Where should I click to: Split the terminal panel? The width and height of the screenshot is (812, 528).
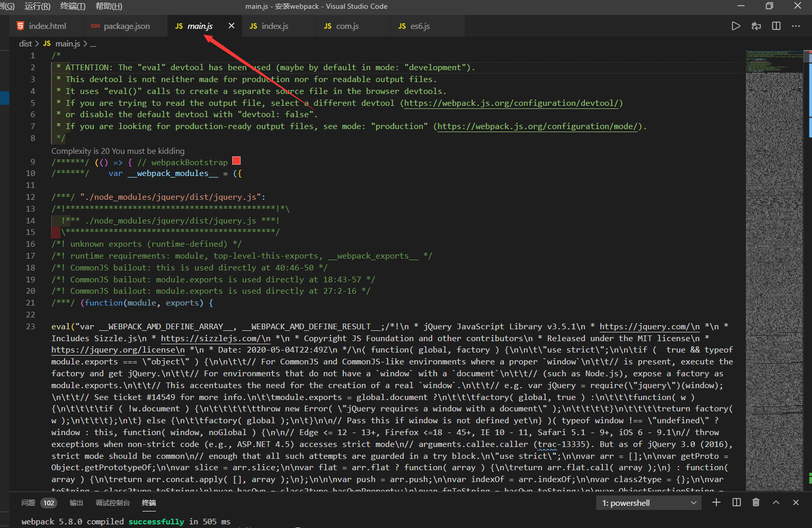coord(737,502)
